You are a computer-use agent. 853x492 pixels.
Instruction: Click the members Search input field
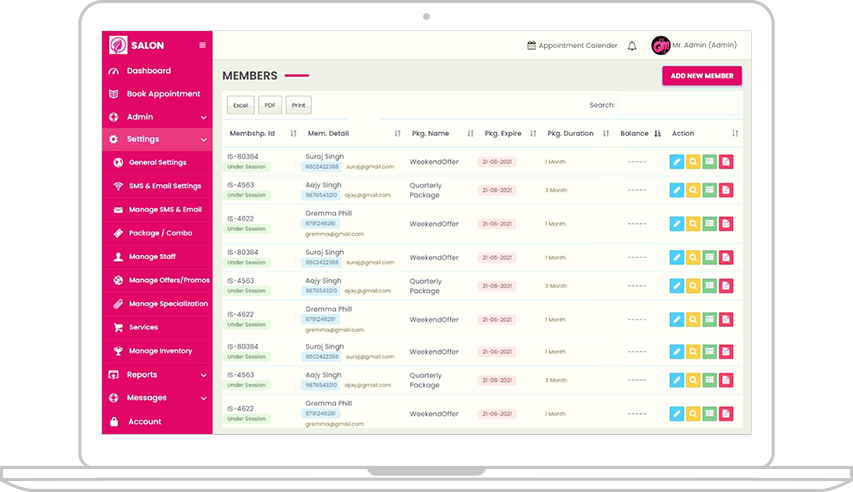[x=677, y=105]
